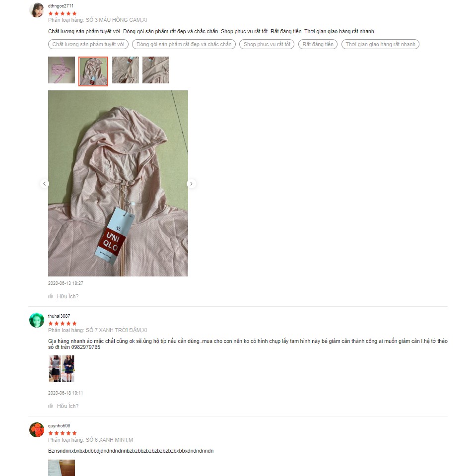Select highlighted hood thumbnail with red border
Viewport: 476px width, 476px height.
(93, 71)
